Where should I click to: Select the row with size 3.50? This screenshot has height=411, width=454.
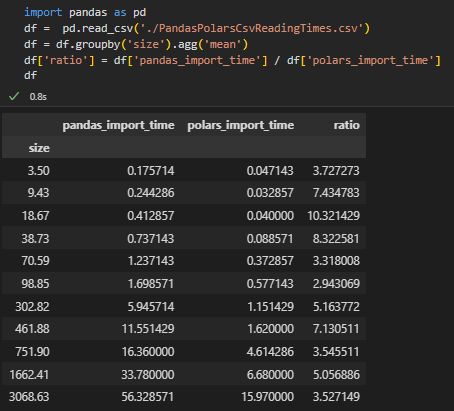coord(184,170)
